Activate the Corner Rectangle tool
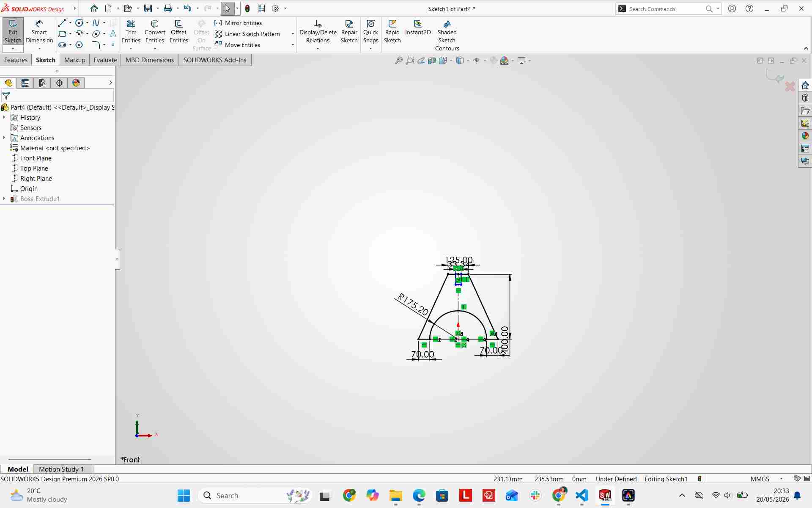The width and height of the screenshot is (812, 508). [x=62, y=34]
